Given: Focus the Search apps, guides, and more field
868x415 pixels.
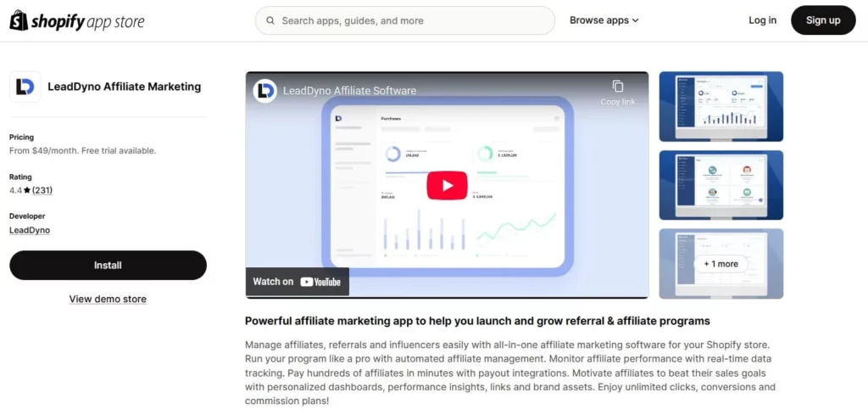Looking at the screenshot, I should coord(404,20).
